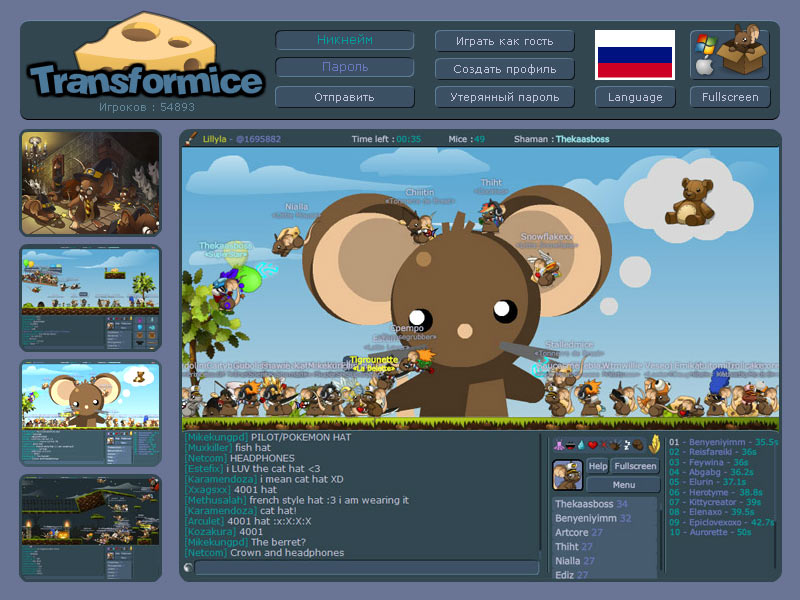
Task: Click the clapping hand emote icon
Action: coord(615,445)
